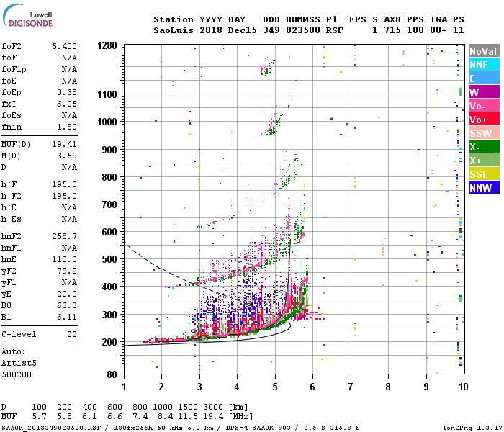Screen dimensions: 504x432
Task: Click the fmin value 1.80
Action: click(x=67, y=127)
